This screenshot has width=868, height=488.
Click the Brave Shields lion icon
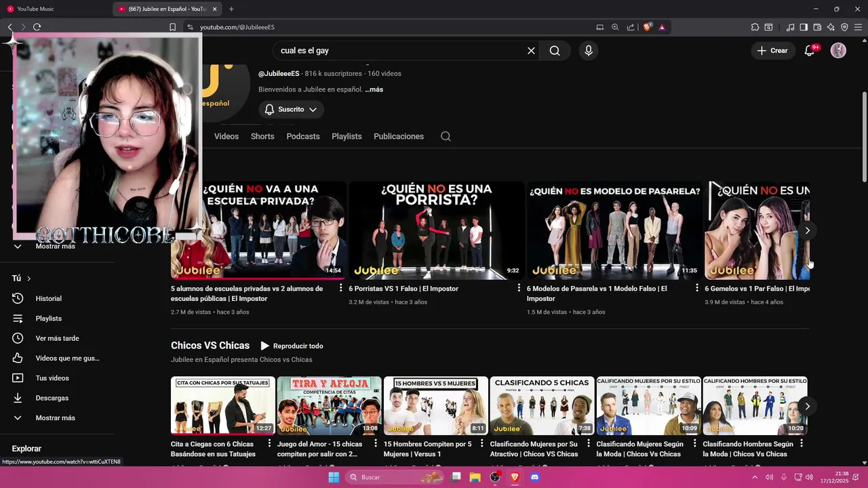pos(647,27)
